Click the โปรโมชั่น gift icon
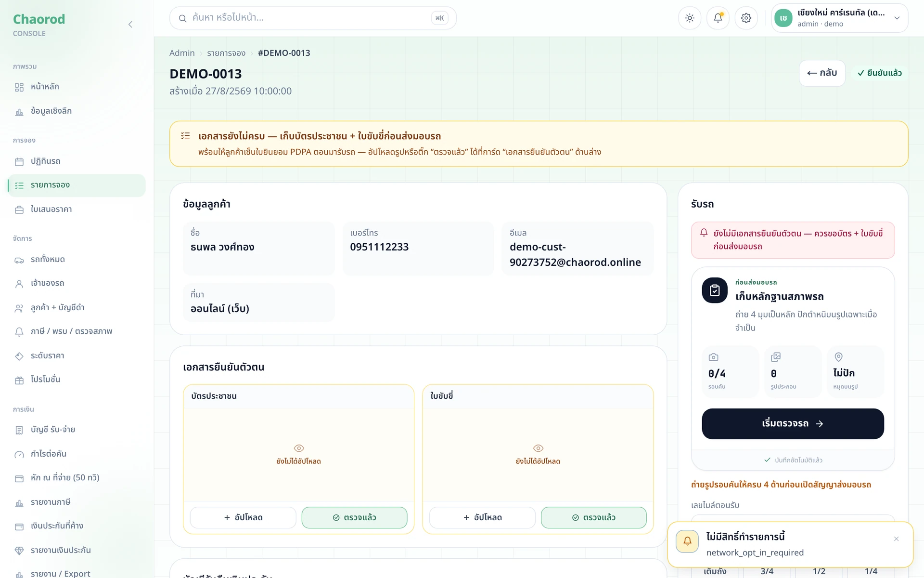This screenshot has width=924, height=578. (19, 380)
